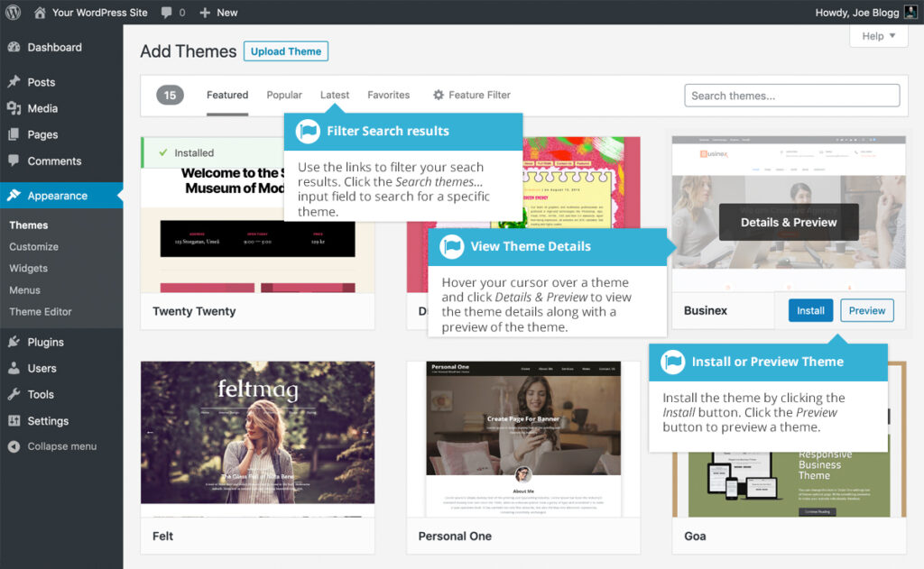The image size is (924, 569).
Task: Click the Installed status label
Action: (194, 152)
